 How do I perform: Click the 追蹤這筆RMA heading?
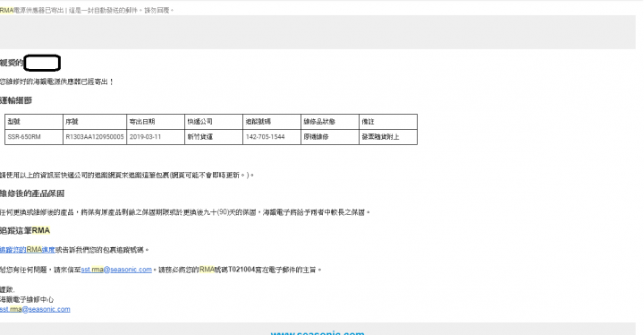25,230
